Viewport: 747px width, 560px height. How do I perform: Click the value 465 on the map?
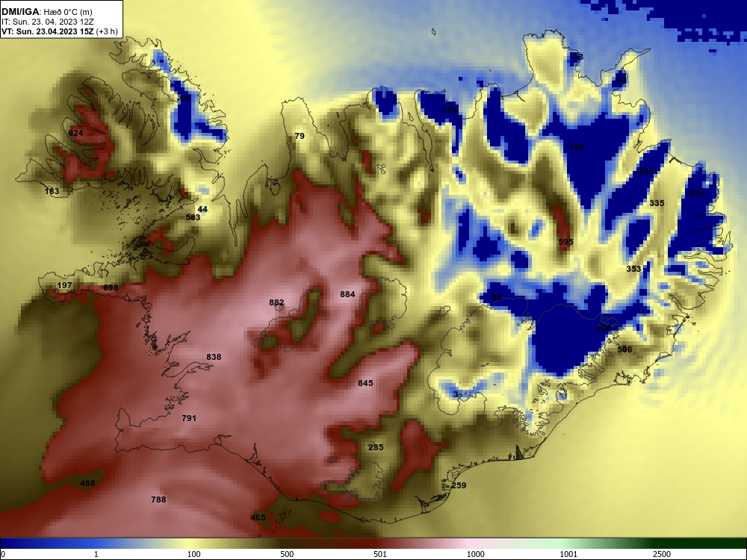click(x=258, y=517)
